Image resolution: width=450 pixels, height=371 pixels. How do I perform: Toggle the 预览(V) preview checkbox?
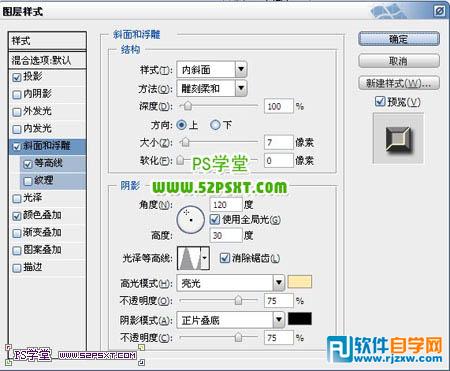pyautogui.click(x=380, y=101)
